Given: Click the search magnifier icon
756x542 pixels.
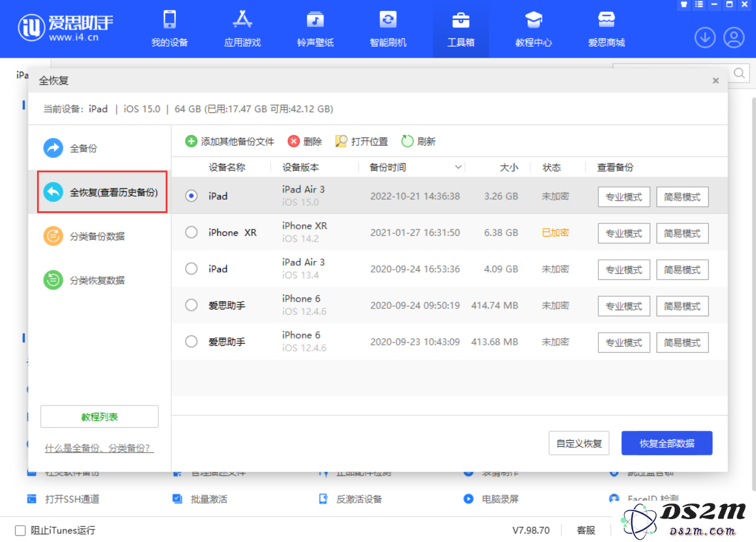Looking at the screenshot, I should click(740, 73).
